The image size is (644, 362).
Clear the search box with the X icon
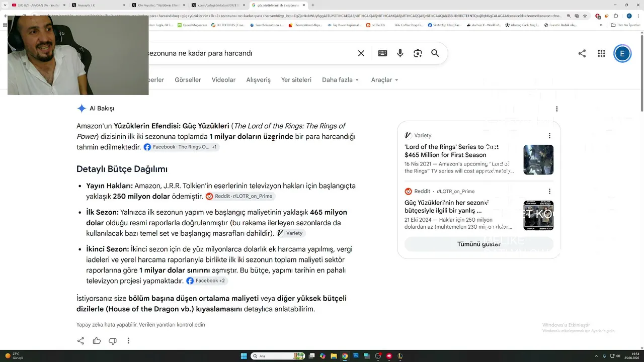click(361, 53)
